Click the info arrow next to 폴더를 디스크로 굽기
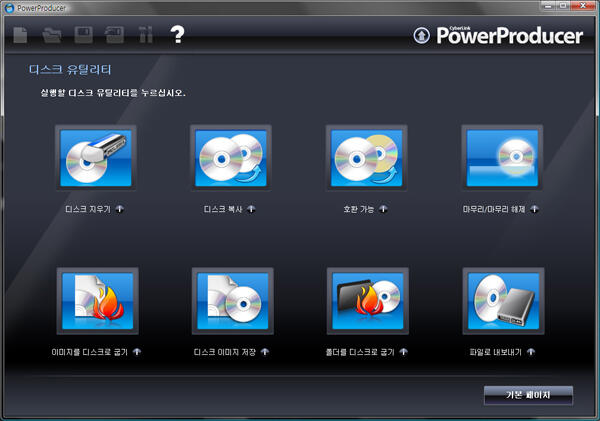Viewport: 600px width, 421px height. click(403, 352)
